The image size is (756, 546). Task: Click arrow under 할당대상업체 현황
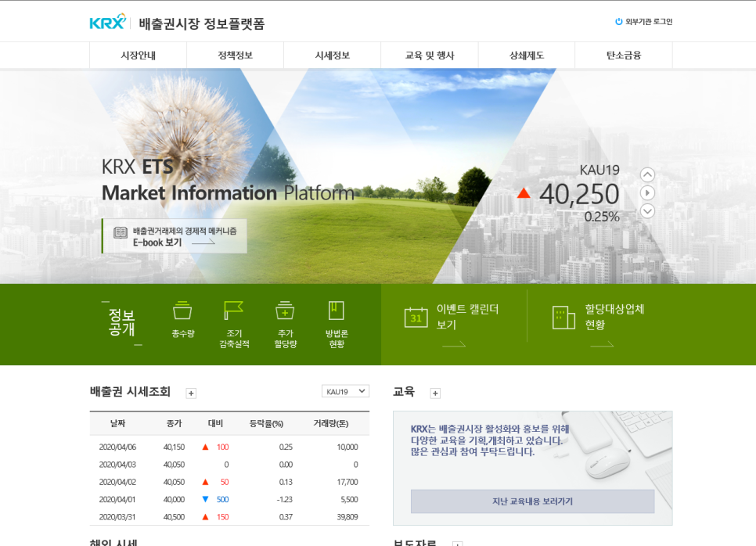click(602, 344)
